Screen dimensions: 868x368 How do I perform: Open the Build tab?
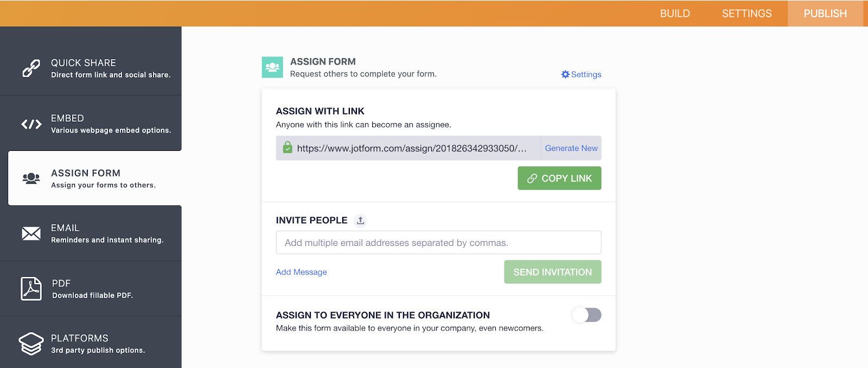tap(675, 14)
